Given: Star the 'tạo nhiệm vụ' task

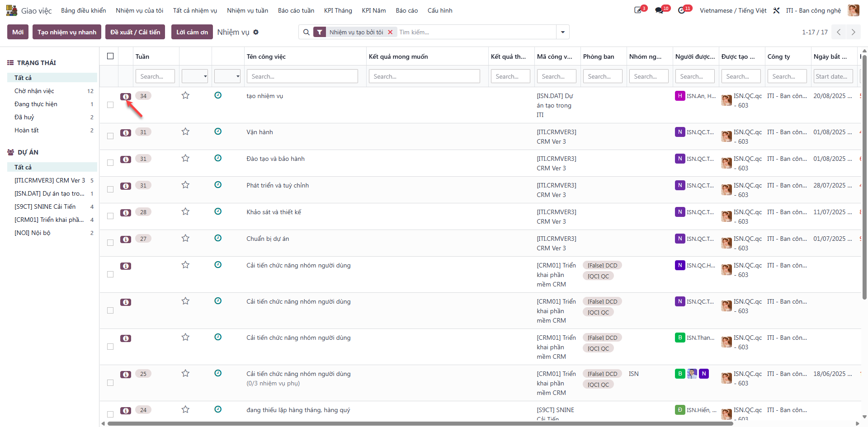Looking at the screenshot, I should (185, 95).
